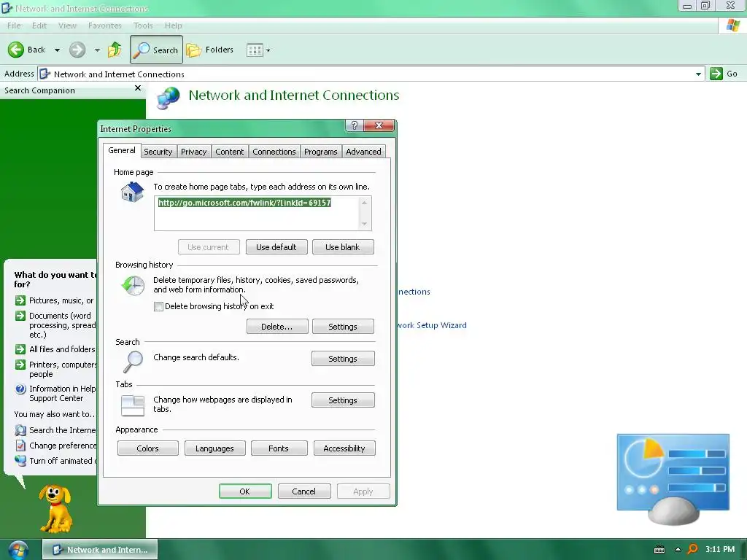Open the Folders pane button
747x560 pixels.
coord(209,50)
